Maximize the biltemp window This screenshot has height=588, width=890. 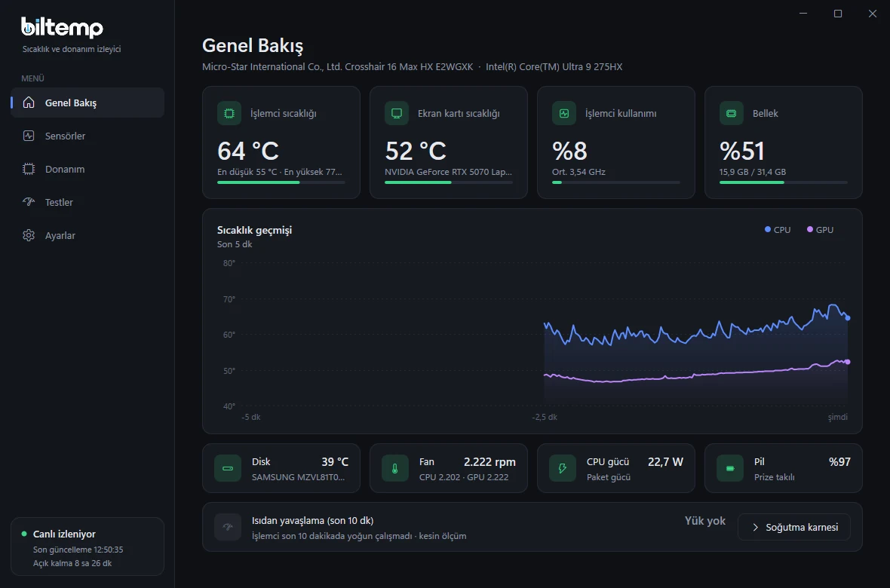(838, 14)
